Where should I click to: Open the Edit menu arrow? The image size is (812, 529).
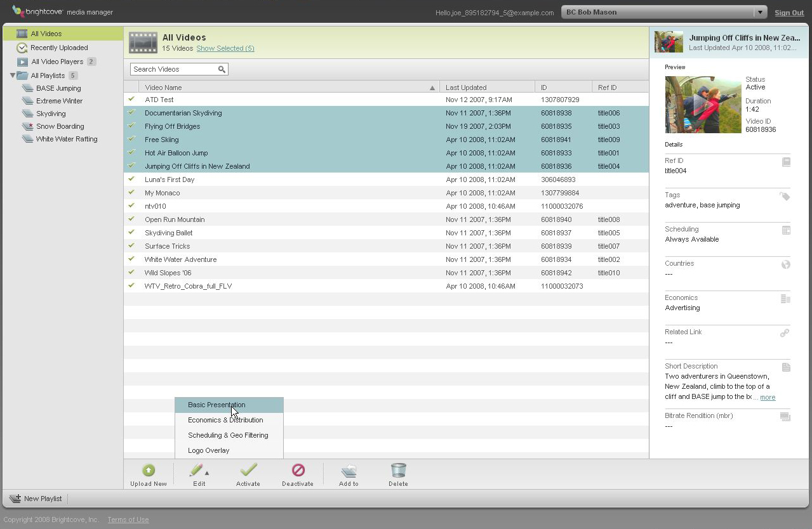(x=207, y=473)
